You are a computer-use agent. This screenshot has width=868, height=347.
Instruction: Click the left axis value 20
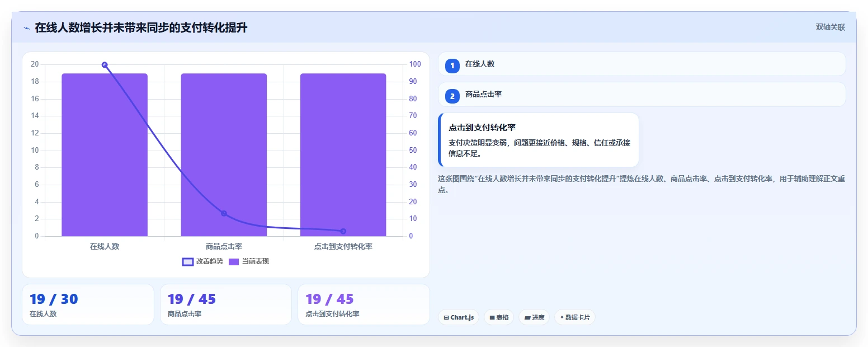(35, 64)
